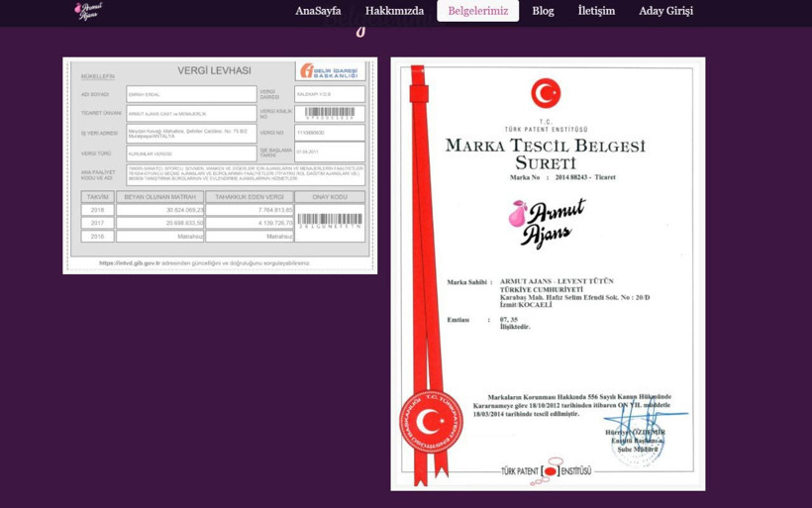Open the AnaSayfa menu item
The height and width of the screenshot is (508, 812).
tap(318, 11)
